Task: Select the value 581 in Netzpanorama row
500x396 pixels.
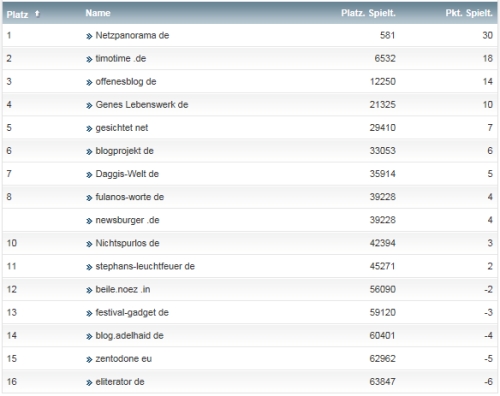Action: point(387,35)
